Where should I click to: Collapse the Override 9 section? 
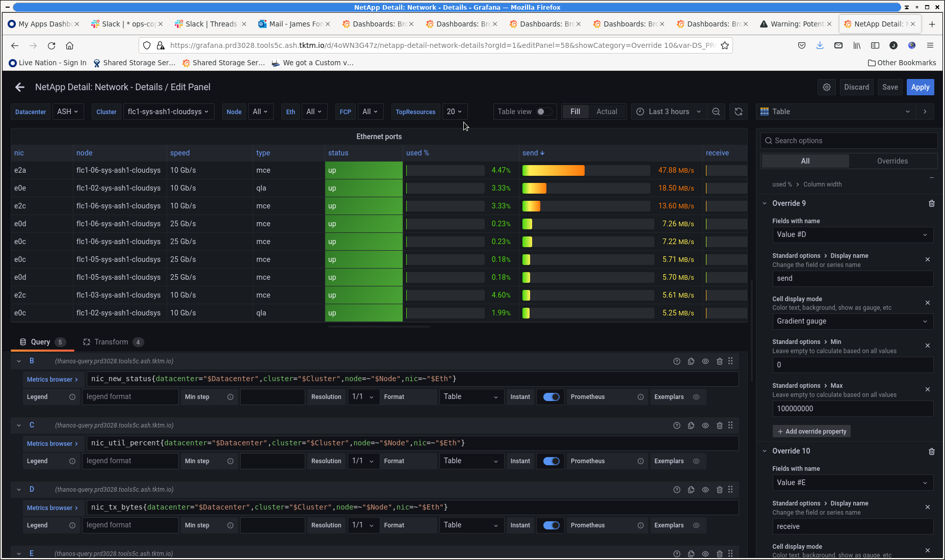tap(765, 203)
